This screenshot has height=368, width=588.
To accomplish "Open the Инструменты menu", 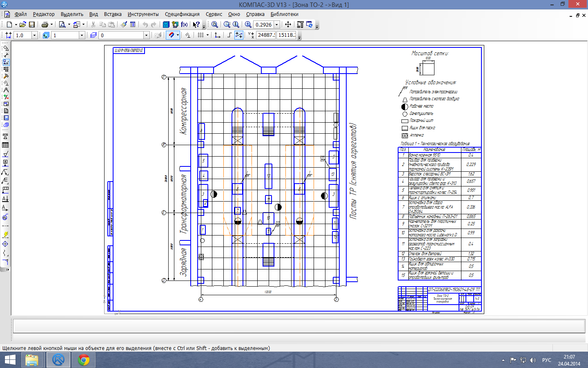I will 143,14.
